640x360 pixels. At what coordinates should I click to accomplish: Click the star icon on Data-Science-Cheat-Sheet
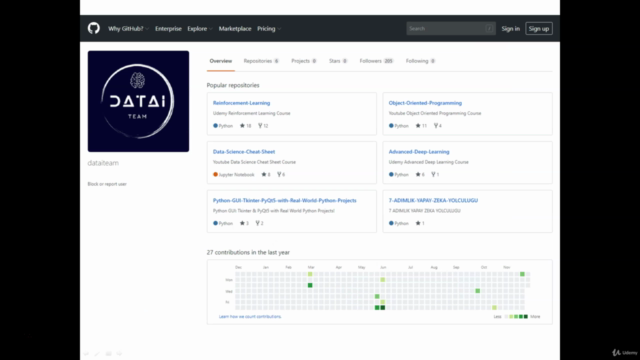point(264,174)
